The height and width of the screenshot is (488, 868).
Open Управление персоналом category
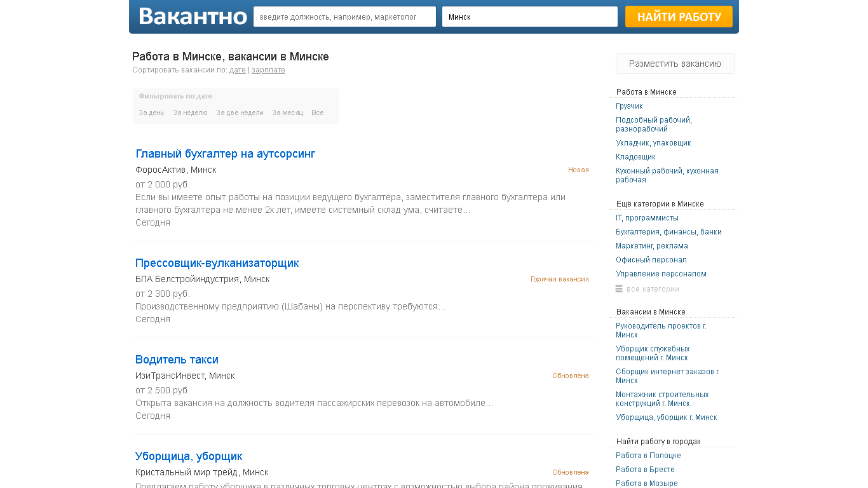click(x=661, y=274)
